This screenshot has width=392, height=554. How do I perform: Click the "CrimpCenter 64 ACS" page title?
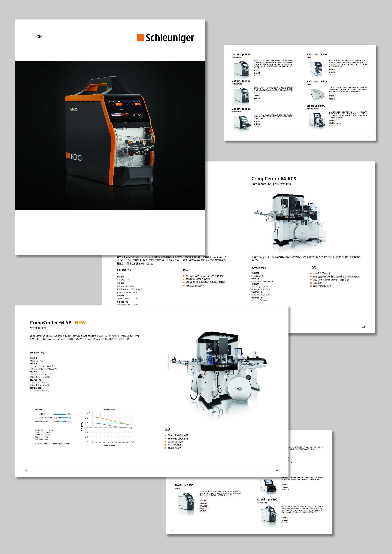tap(273, 179)
